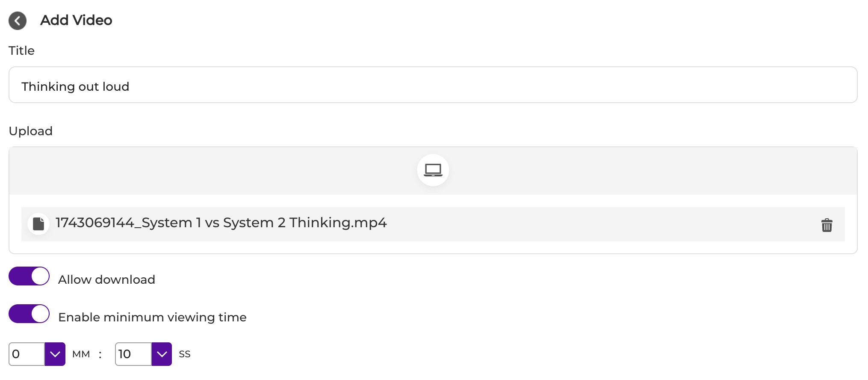Image resolution: width=868 pixels, height=380 pixels.
Task: Click the back arrow icon beside Add Video
Action: pyautogui.click(x=18, y=21)
